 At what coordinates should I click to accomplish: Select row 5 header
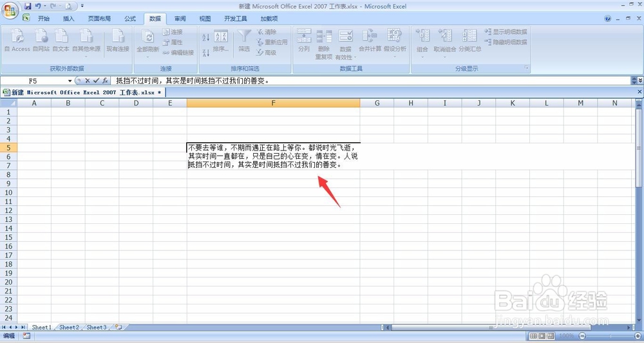pos(8,148)
